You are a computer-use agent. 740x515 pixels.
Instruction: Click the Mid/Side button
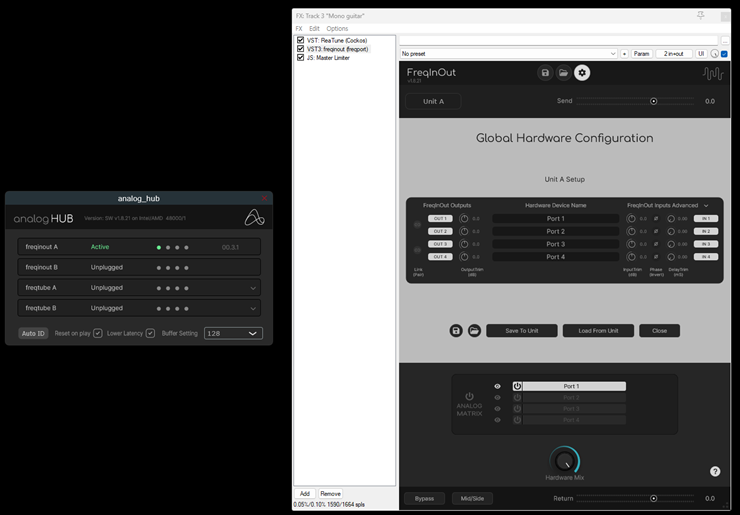point(472,498)
